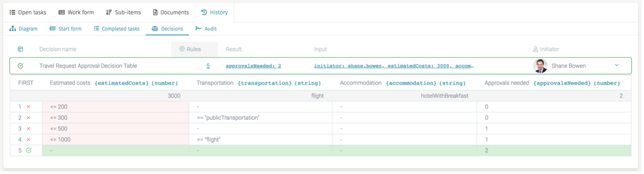
Task: Click the Initiator column header
Action: pos(546,49)
